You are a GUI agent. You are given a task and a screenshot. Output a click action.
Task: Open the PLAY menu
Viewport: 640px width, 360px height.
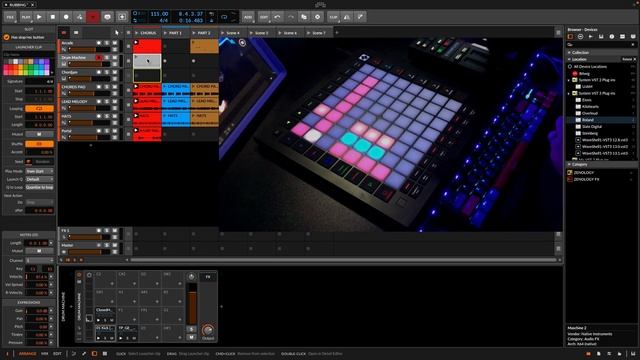tap(26, 17)
